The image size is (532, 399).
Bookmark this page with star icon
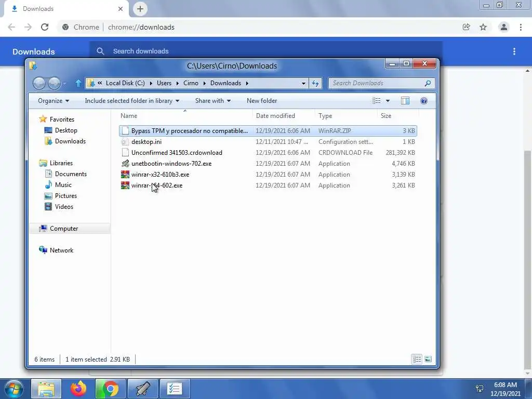(483, 27)
